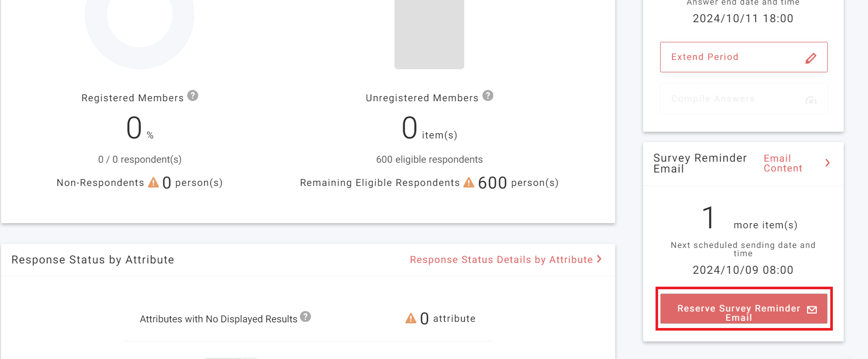Expand Email Content with the right chevron
Image resolution: width=868 pixels, height=359 pixels.
[x=827, y=163]
